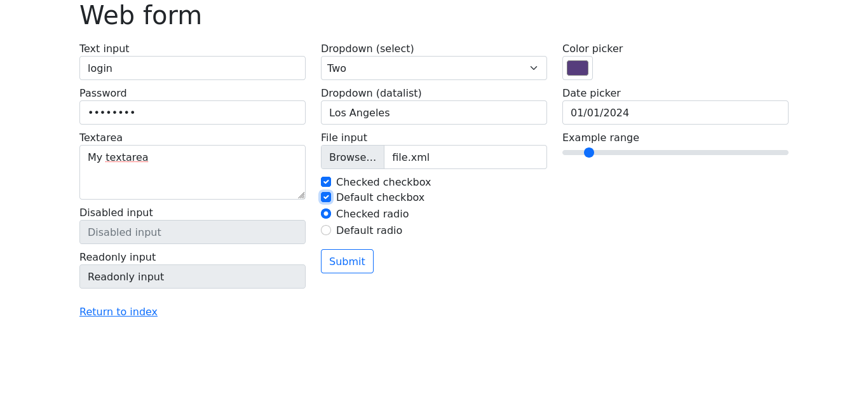Click the Example range label

pos(600,137)
